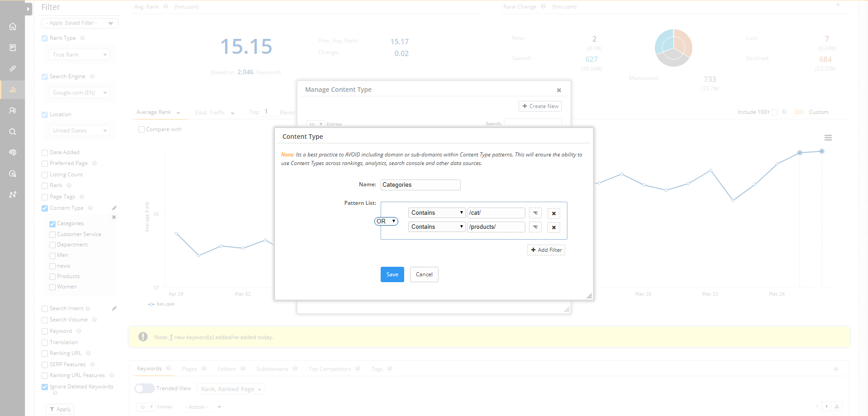Viewport: 868px width, 416px height.
Task: Switch to the Subdomains tab
Action: 272,369
